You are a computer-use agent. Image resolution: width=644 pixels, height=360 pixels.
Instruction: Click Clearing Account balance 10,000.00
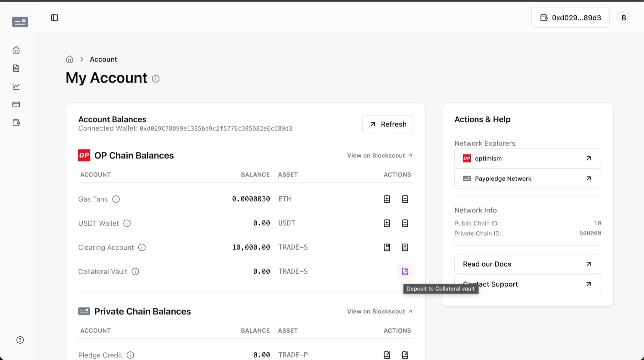[x=251, y=247]
